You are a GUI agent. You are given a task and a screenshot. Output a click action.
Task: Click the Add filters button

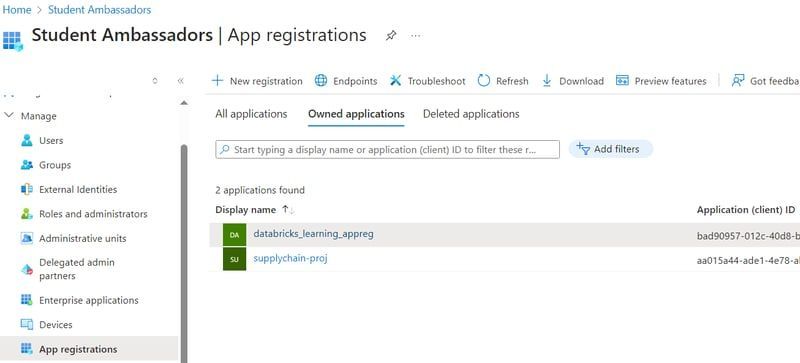pos(611,149)
